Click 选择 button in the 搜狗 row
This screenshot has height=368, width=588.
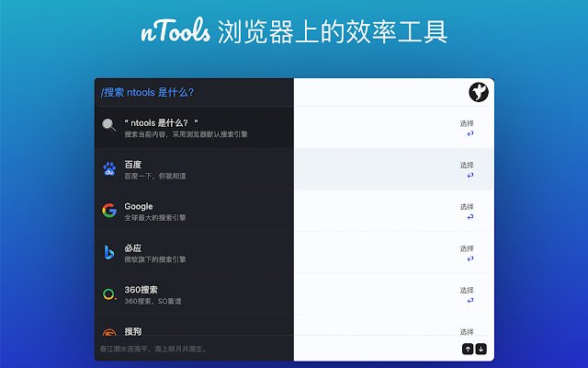tap(467, 331)
